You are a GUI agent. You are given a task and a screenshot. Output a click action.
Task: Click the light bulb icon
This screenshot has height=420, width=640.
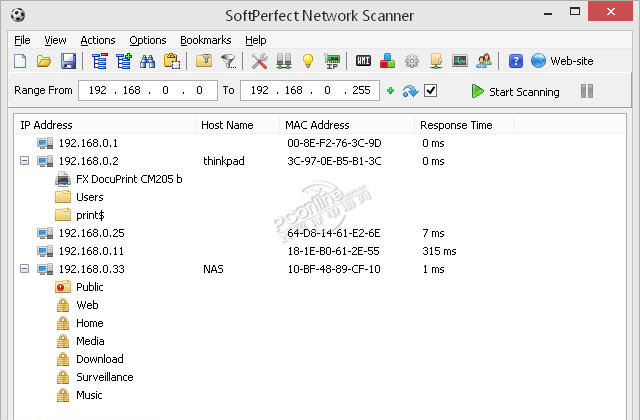tap(308, 61)
